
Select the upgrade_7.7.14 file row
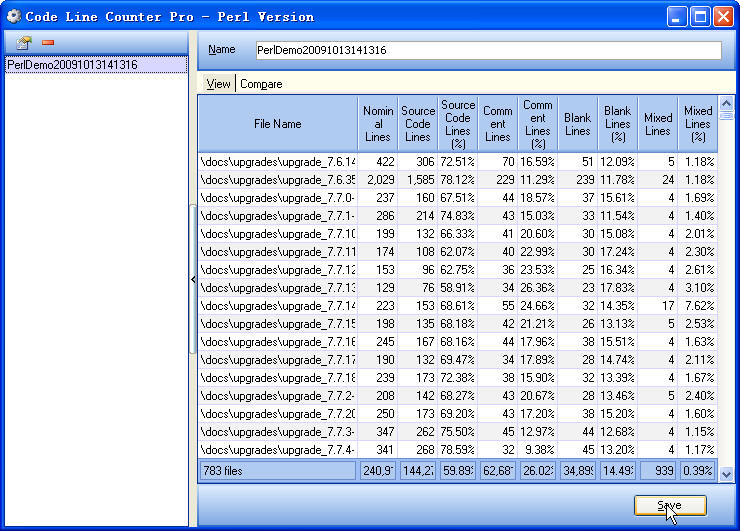click(277, 306)
